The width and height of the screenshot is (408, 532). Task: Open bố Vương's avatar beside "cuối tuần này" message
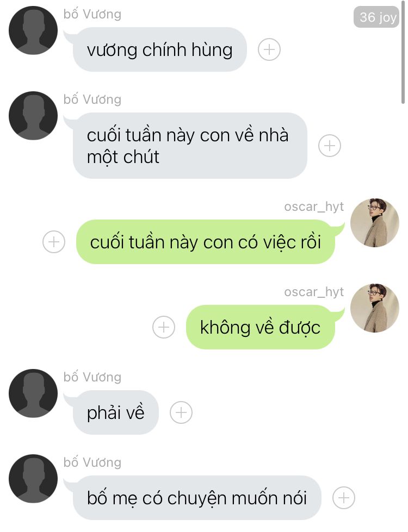point(33,115)
